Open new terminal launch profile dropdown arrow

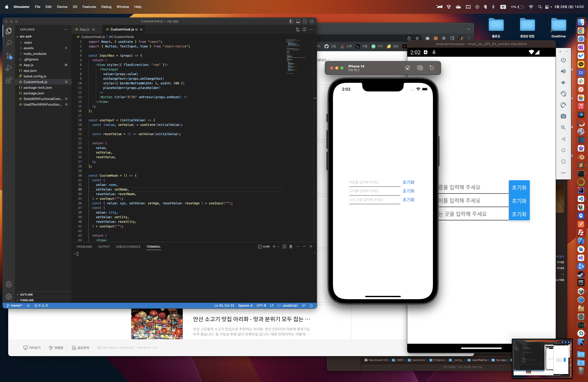[x=278, y=247]
